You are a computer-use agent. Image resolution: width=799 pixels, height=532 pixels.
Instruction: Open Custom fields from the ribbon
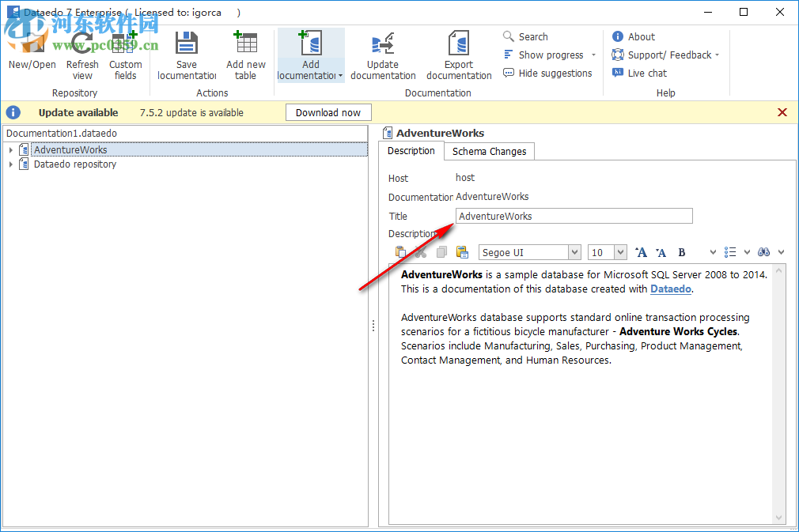point(125,44)
